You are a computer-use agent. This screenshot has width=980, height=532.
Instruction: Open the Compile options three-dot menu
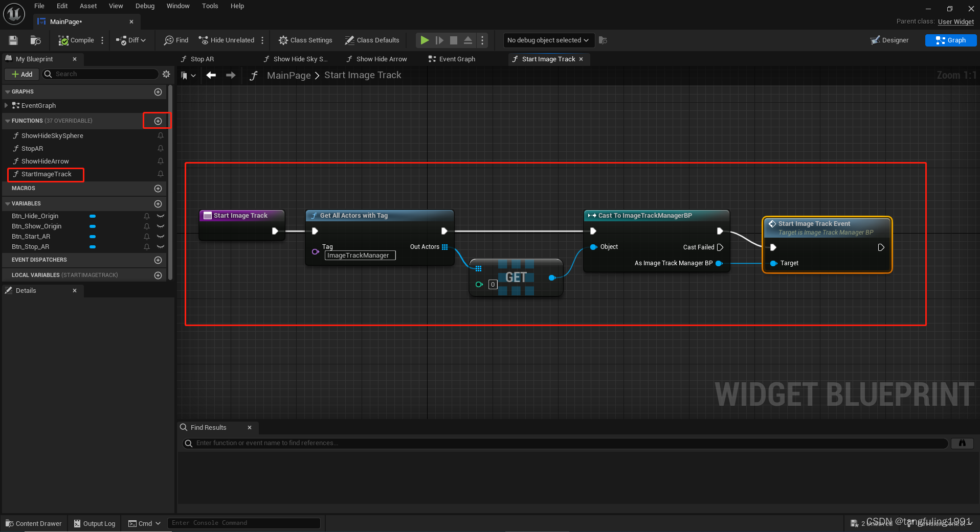click(102, 40)
